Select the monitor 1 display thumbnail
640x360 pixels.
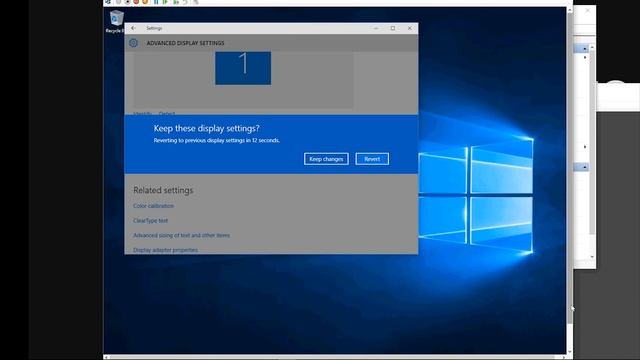(x=243, y=68)
